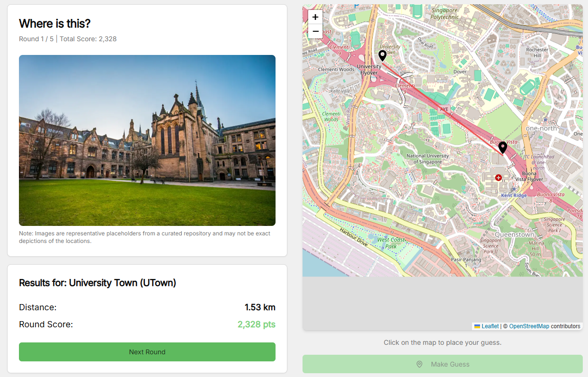Click the AYE highway shield on map
The height and width of the screenshot is (377, 588).
tap(444, 109)
